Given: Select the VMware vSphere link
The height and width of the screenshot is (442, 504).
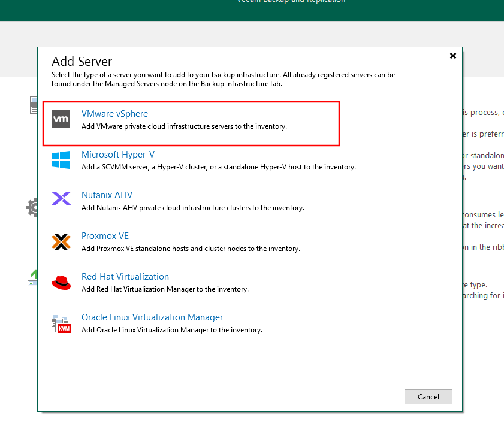Looking at the screenshot, I should [114, 114].
